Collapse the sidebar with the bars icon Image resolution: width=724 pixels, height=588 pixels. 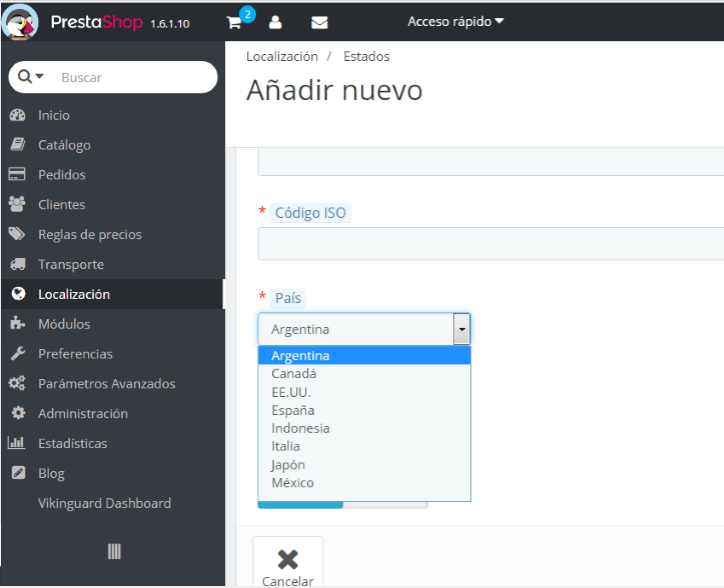point(114,552)
